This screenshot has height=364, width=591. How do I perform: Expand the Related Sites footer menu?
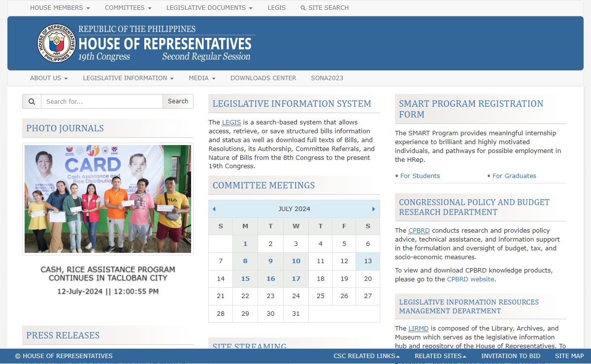pyautogui.click(x=440, y=356)
